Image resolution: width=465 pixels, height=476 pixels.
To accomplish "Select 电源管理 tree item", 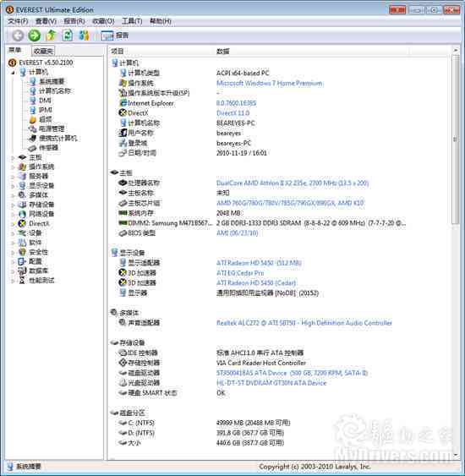I will [52, 129].
